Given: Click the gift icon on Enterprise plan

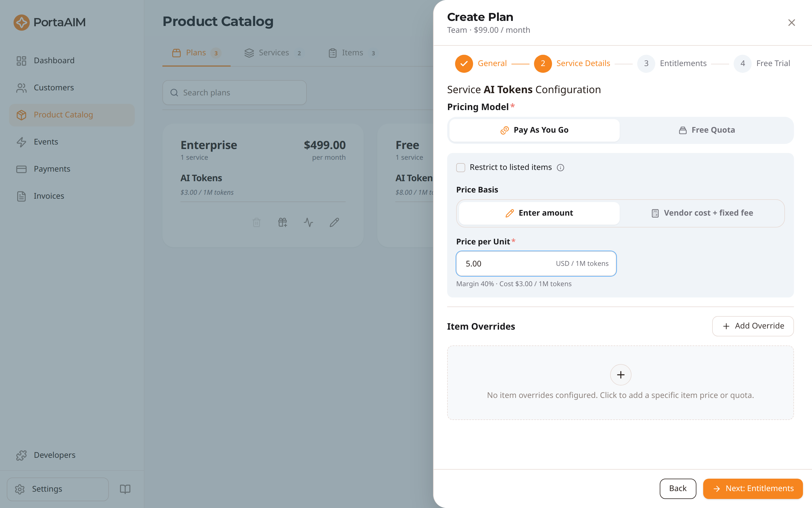Looking at the screenshot, I should pyautogui.click(x=283, y=222).
